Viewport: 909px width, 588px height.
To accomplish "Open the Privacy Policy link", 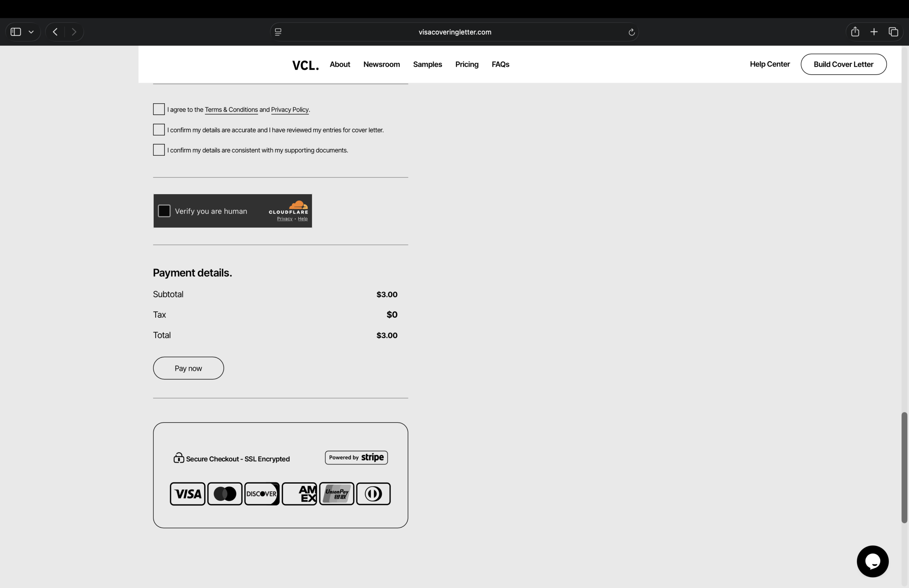I will (289, 110).
